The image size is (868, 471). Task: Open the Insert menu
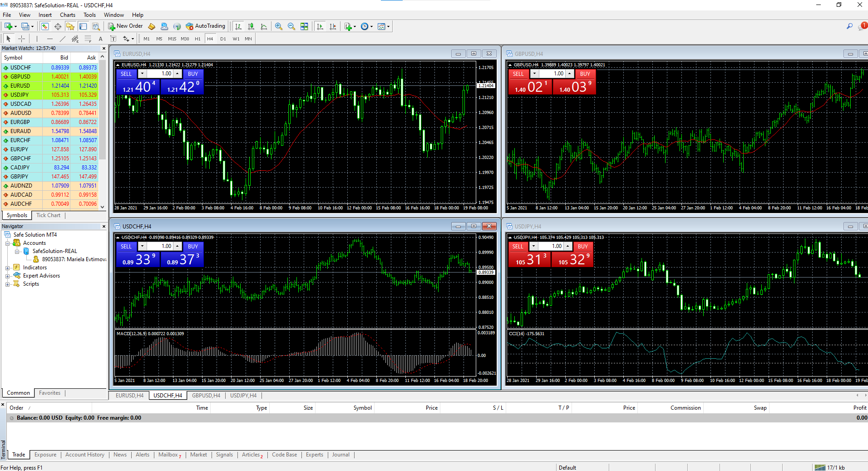[45, 15]
